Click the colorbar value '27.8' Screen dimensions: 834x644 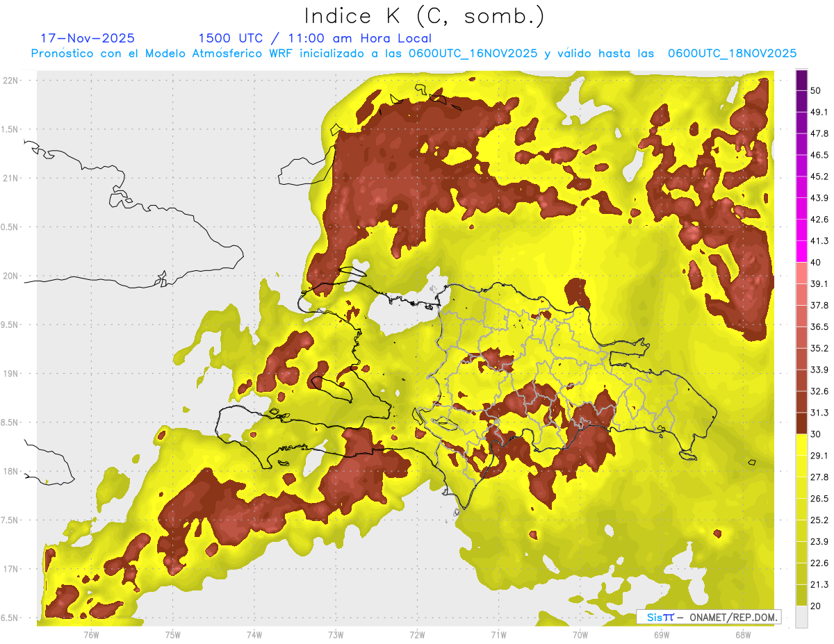pos(819,477)
